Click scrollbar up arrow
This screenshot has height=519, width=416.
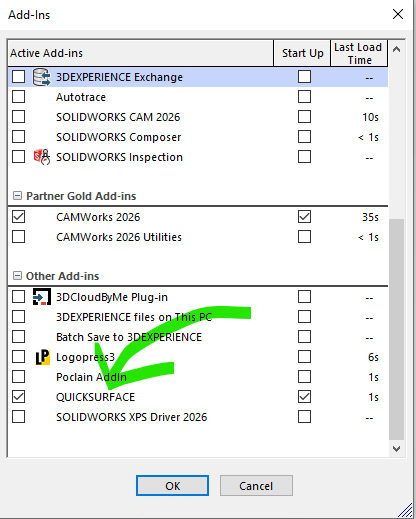(396, 50)
